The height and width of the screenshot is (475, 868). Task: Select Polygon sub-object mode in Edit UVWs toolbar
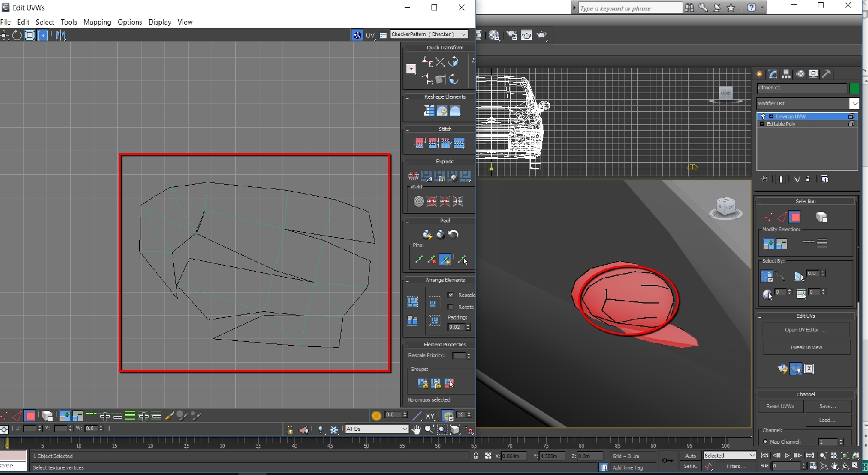pyautogui.click(x=31, y=416)
